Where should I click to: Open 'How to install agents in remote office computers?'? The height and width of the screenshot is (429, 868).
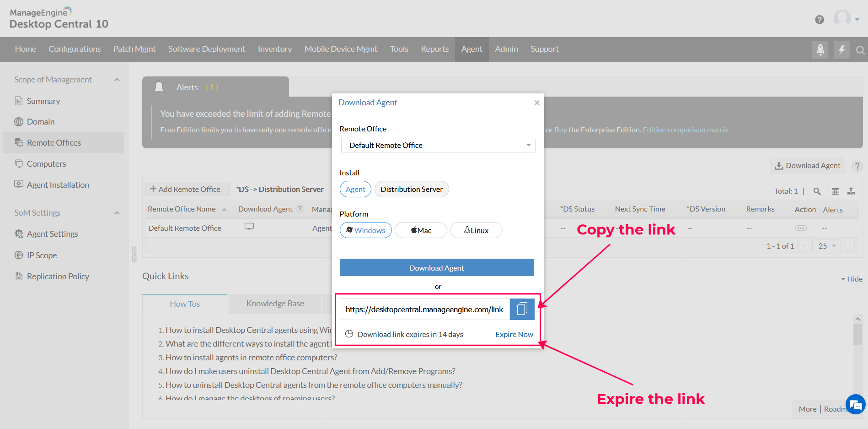point(252,358)
